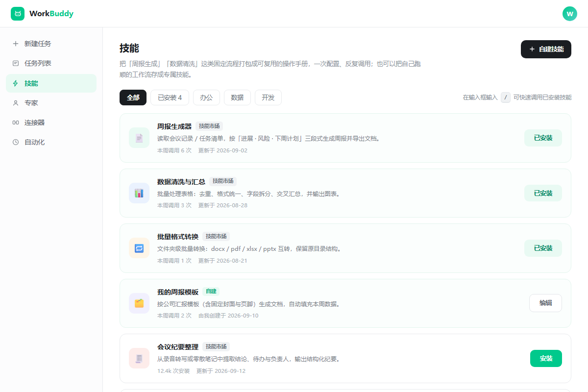This screenshot has width=588, height=392.
Task: Click 已安装 button for 批量格式转换
Action: point(543,248)
